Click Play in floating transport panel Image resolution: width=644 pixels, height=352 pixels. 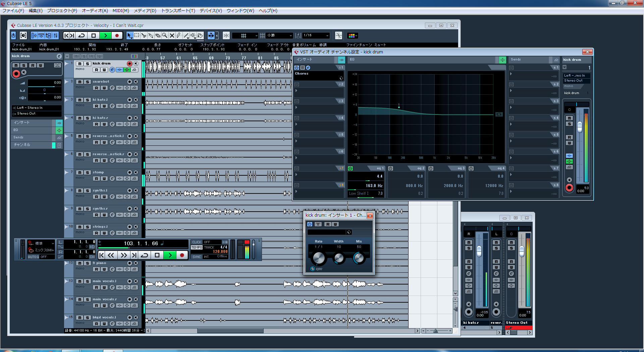pos(170,255)
